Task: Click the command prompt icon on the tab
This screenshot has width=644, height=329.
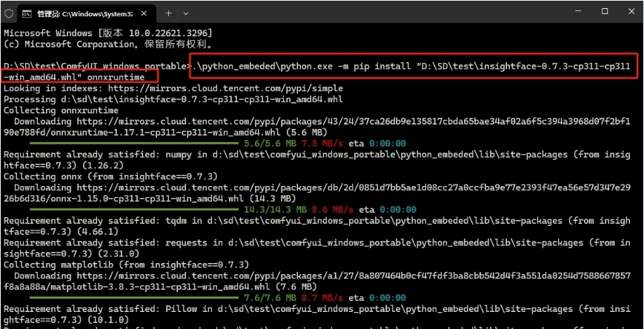Action: pyautogui.click(x=27, y=13)
